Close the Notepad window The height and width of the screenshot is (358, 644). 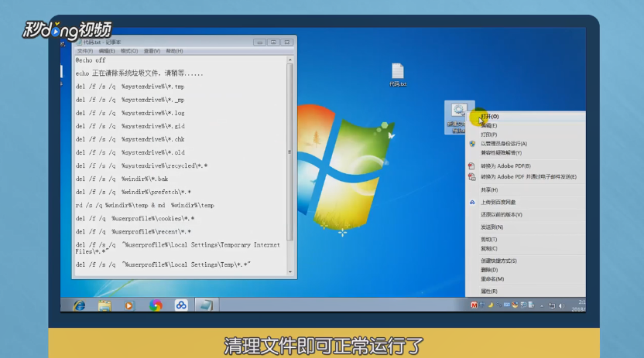287,43
